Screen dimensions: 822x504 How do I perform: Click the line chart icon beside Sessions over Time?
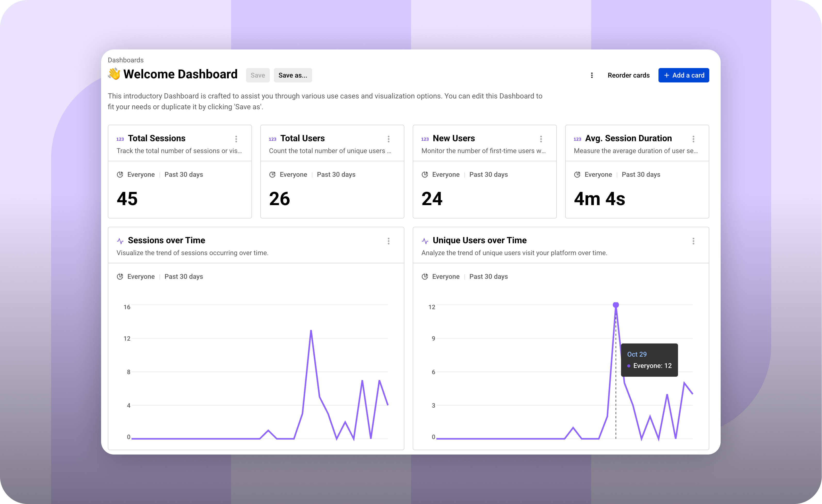[120, 241]
